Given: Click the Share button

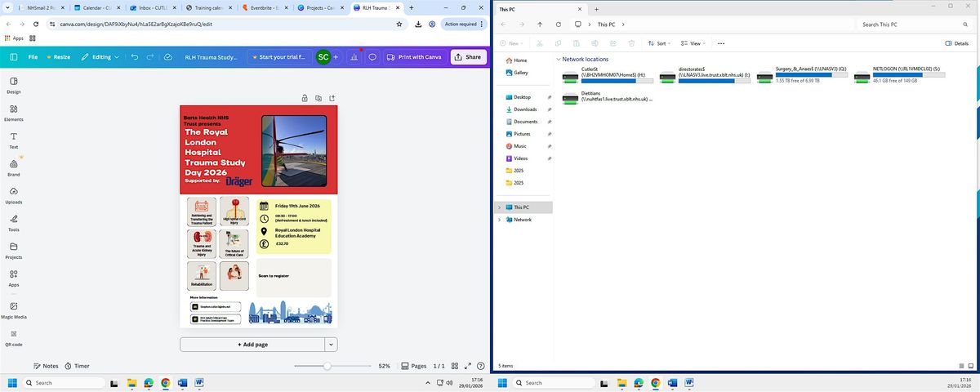Looking at the screenshot, I should (468, 57).
